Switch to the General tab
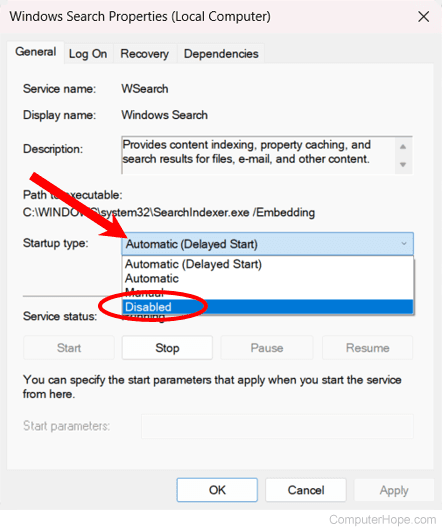 35,52
